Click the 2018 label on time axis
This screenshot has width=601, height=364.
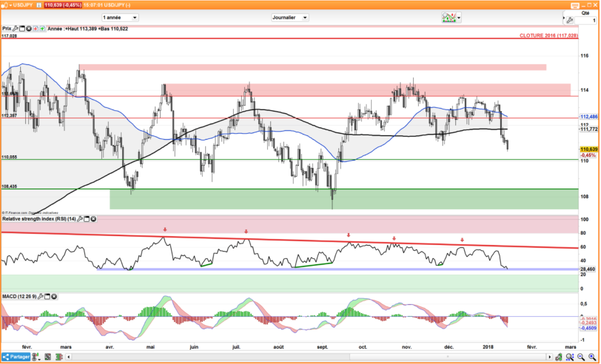488,347
